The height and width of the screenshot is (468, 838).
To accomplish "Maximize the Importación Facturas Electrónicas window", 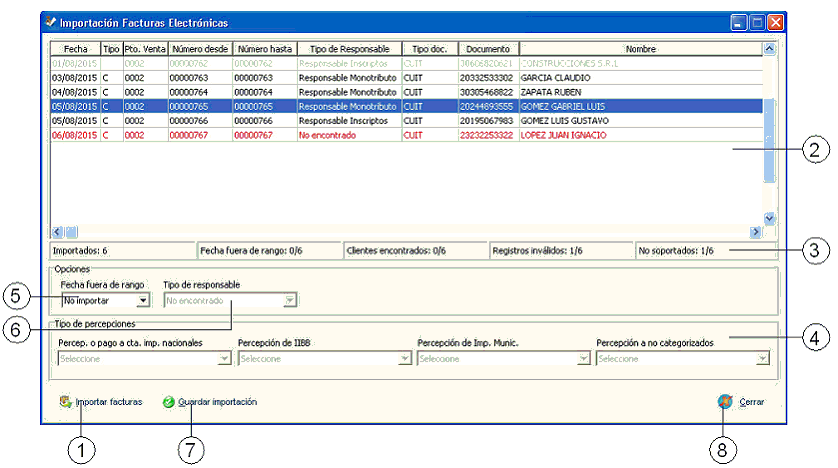I will point(757,21).
